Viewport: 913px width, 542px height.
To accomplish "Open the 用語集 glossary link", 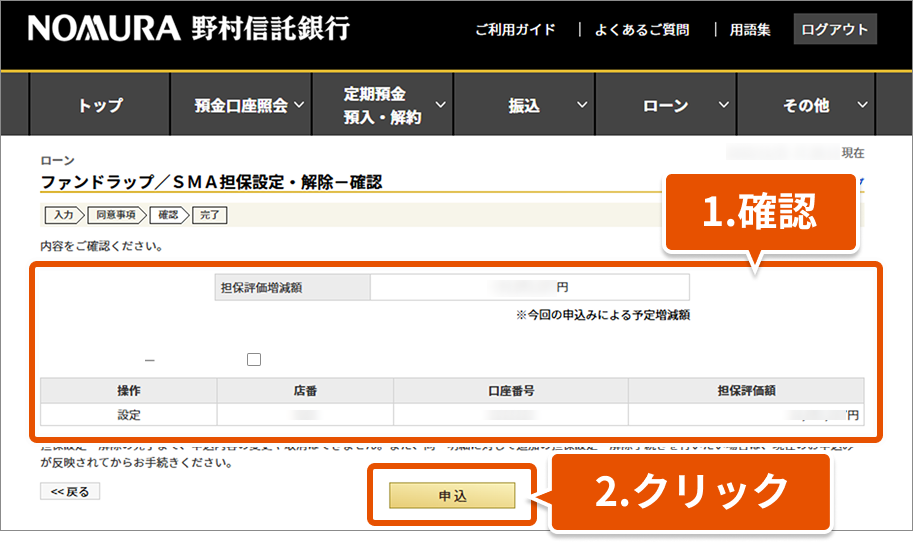I will coord(750,29).
